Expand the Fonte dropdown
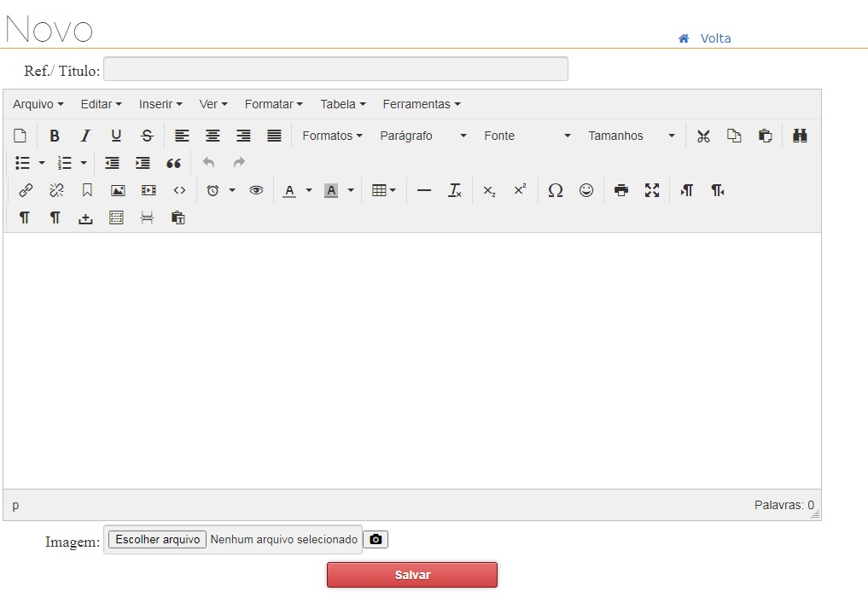The image size is (868, 603). click(x=527, y=136)
